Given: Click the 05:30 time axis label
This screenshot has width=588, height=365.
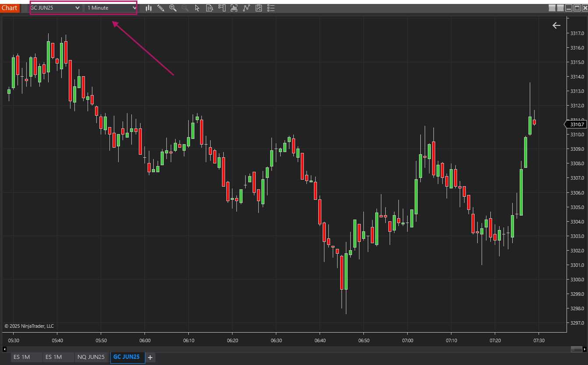Looking at the screenshot, I should pos(14,340).
